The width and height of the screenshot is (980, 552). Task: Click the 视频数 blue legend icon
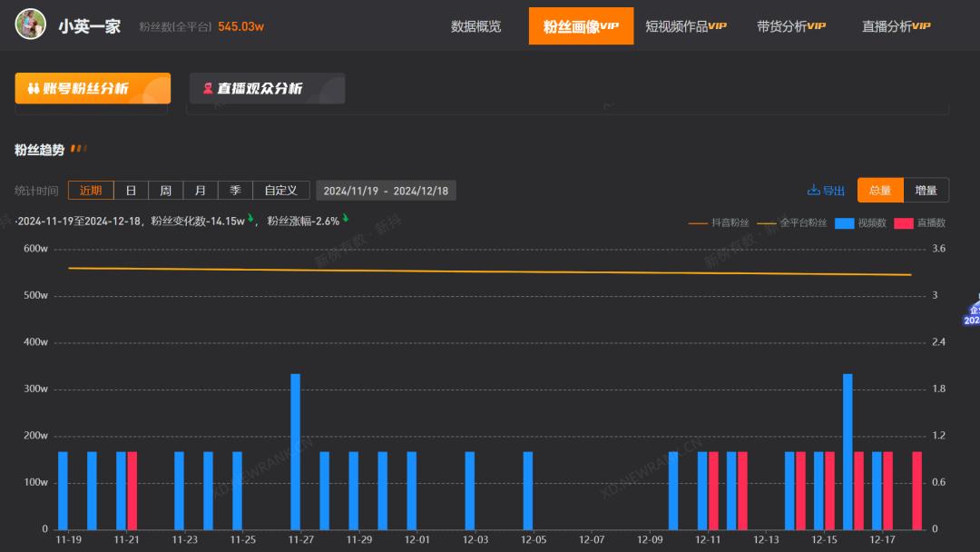point(844,223)
